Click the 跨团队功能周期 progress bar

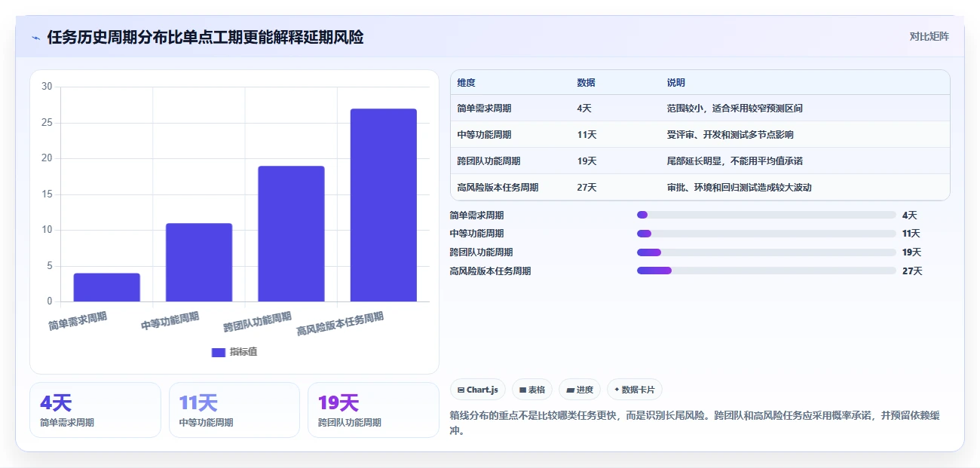[x=767, y=252]
